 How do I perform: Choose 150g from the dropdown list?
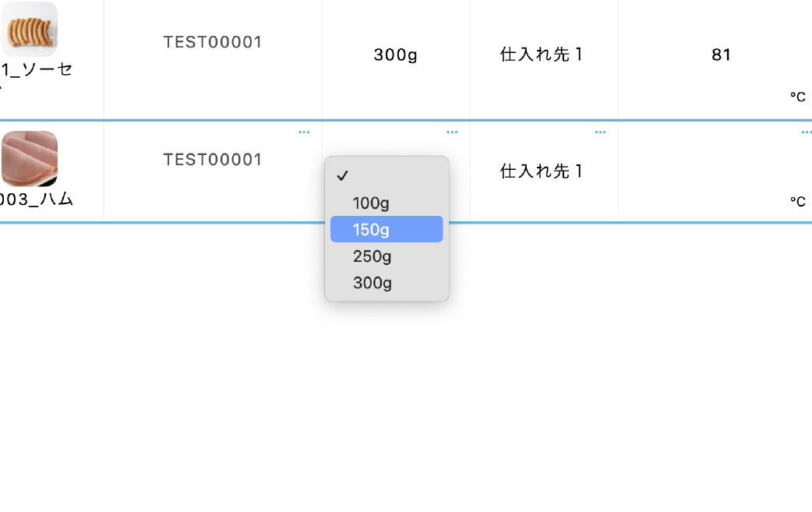pos(371,230)
